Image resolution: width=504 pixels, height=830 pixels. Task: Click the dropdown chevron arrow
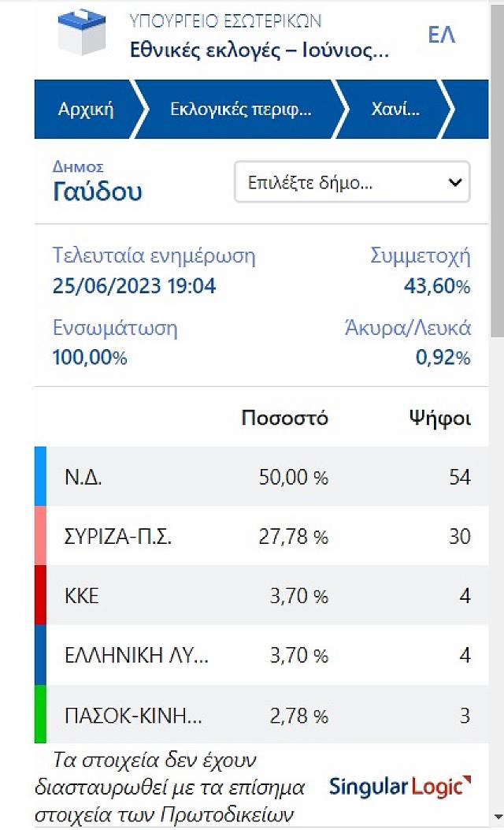454,182
